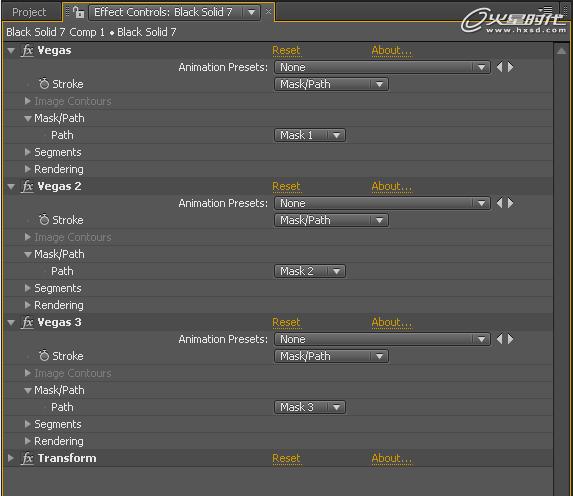Go to previous animation preset for Vegas 2
Viewport: 573px width, 496px height.
point(500,203)
